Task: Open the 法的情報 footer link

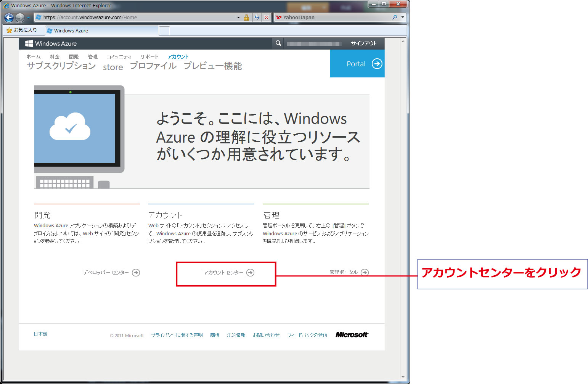Action: (236, 335)
